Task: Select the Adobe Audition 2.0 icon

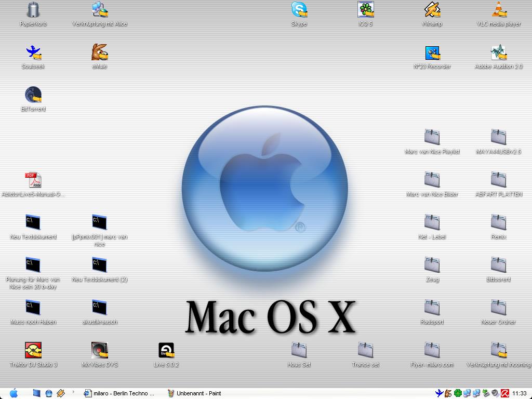Action: [498, 52]
